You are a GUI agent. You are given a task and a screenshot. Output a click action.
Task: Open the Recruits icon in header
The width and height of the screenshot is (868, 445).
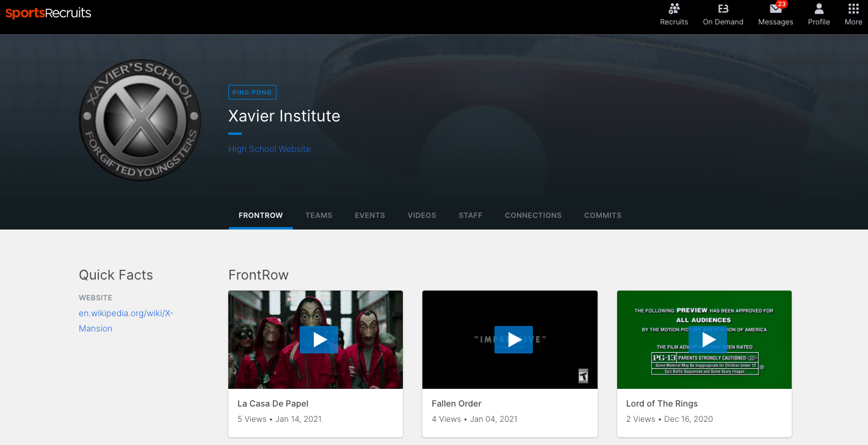coord(674,9)
